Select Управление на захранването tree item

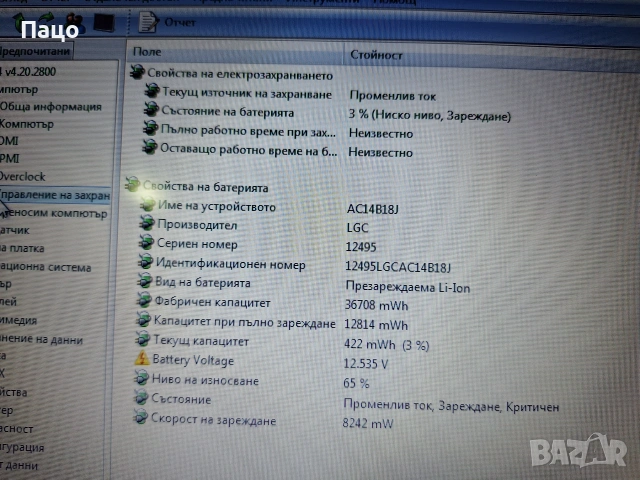pos(55,195)
